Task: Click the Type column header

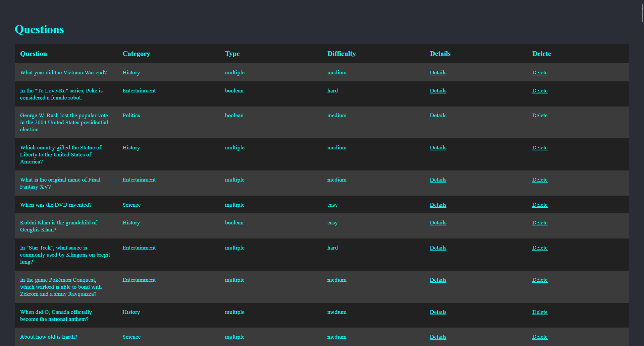Action: [232, 54]
